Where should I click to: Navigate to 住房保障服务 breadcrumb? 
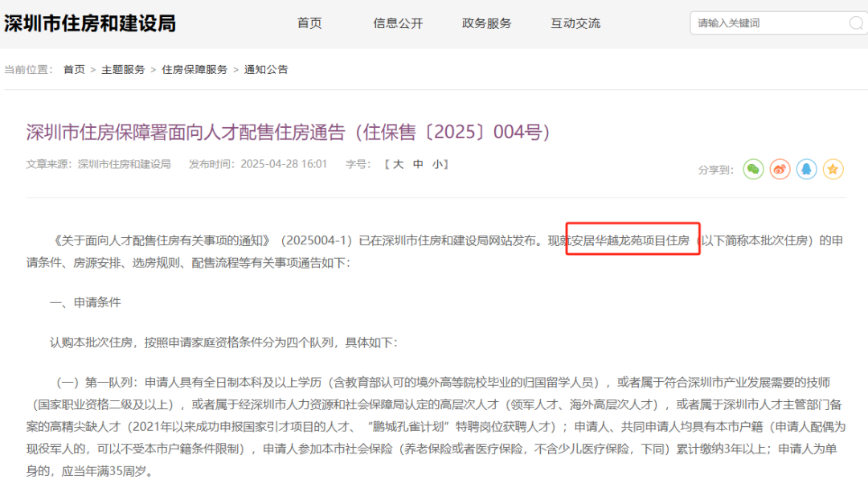(x=194, y=70)
